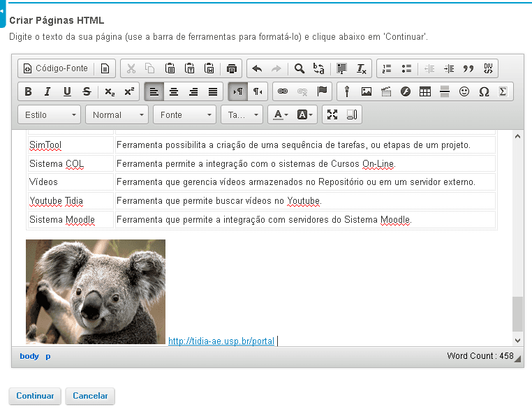Viewport: 532px width, 414px height.
Task: Select the body element path item
Action: coord(29,356)
